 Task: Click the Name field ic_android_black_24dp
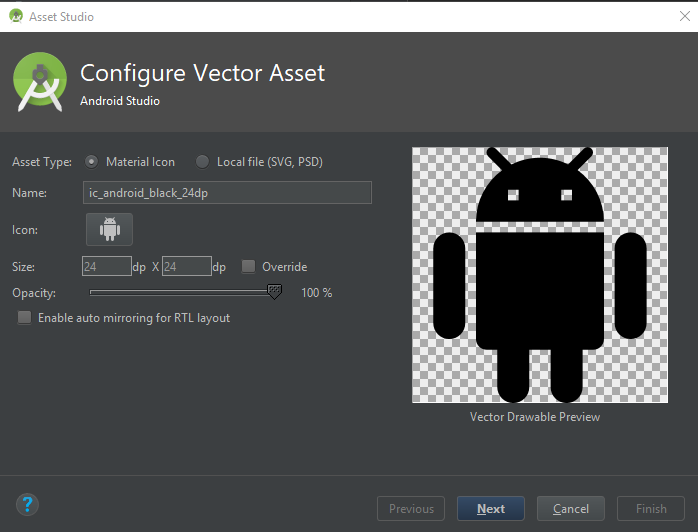click(x=227, y=192)
